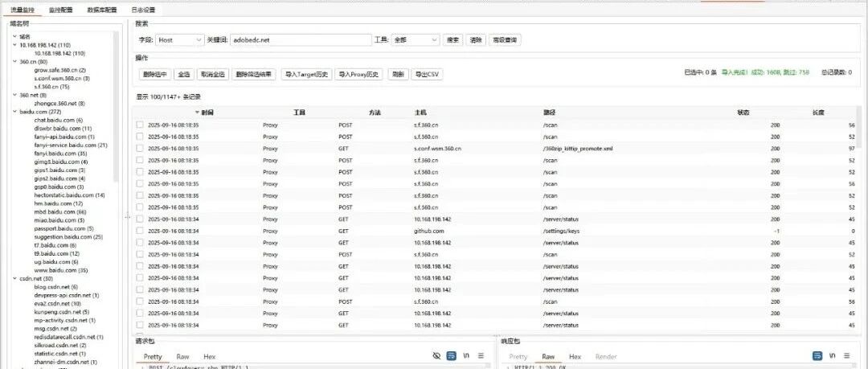The width and height of the screenshot is (868, 369).
Task: Select blog.csdn.net (6) in domain tree
Action: click(x=56, y=287)
